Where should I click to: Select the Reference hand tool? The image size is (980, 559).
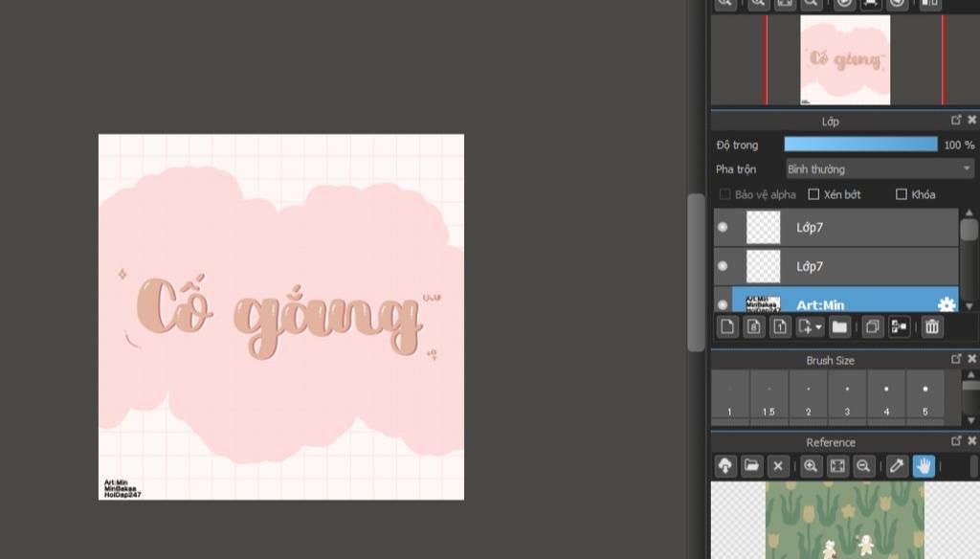click(924, 466)
